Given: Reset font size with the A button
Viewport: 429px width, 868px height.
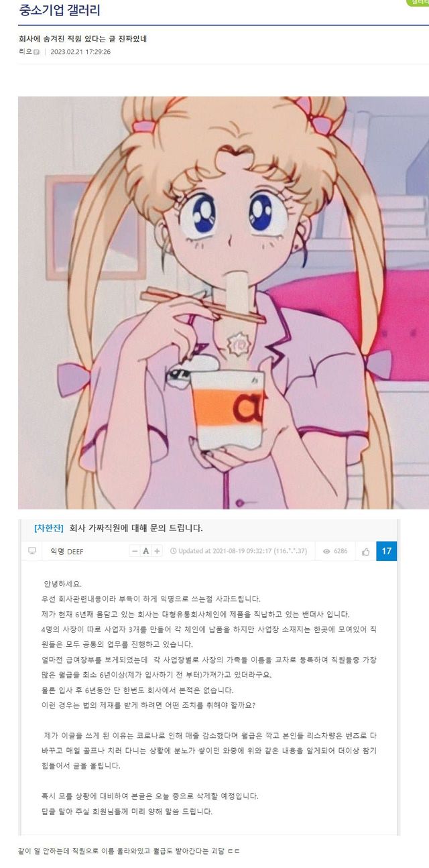Looking at the screenshot, I should 146,551.
